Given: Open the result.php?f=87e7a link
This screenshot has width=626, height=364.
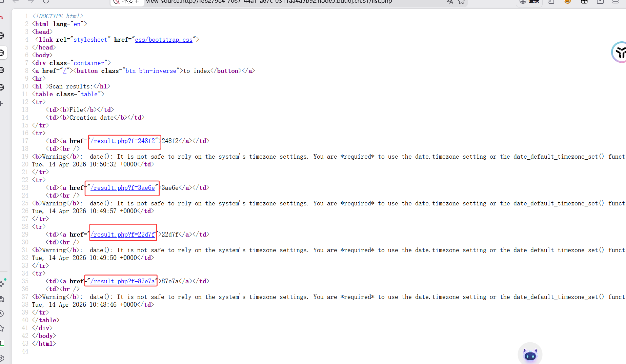Looking at the screenshot, I should pos(122,281).
